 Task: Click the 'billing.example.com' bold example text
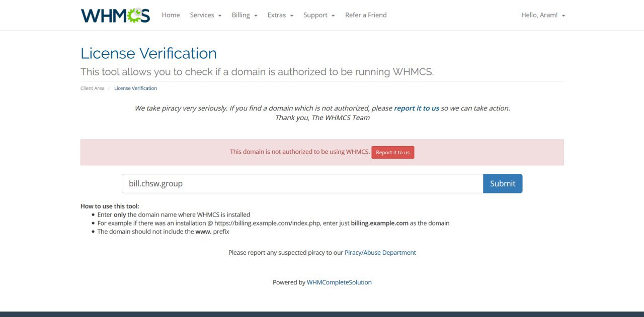click(x=379, y=223)
